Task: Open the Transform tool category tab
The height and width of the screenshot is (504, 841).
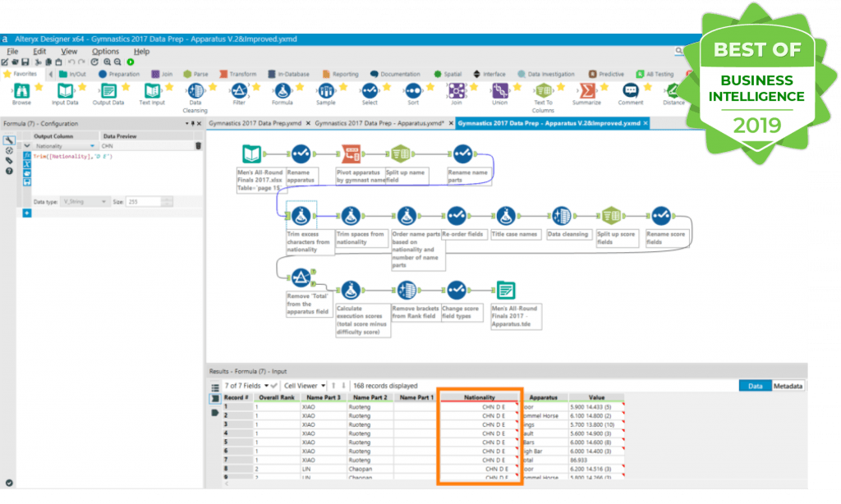Action: point(237,74)
